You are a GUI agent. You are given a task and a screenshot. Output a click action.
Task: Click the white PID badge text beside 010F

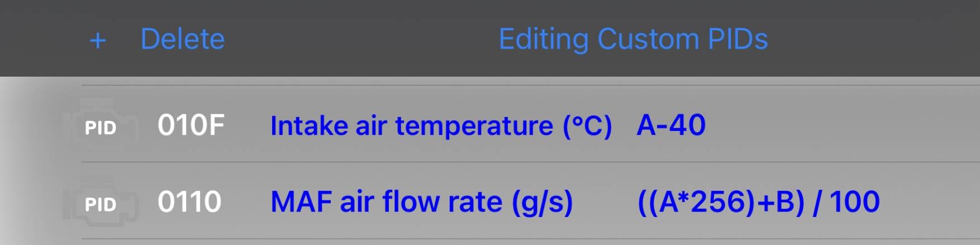click(101, 128)
